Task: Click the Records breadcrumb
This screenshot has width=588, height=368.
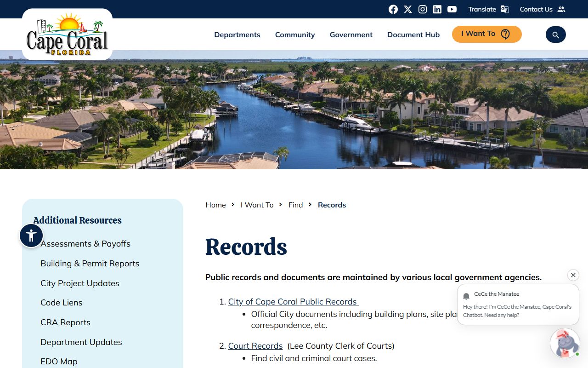Action: tap(332, 205)
